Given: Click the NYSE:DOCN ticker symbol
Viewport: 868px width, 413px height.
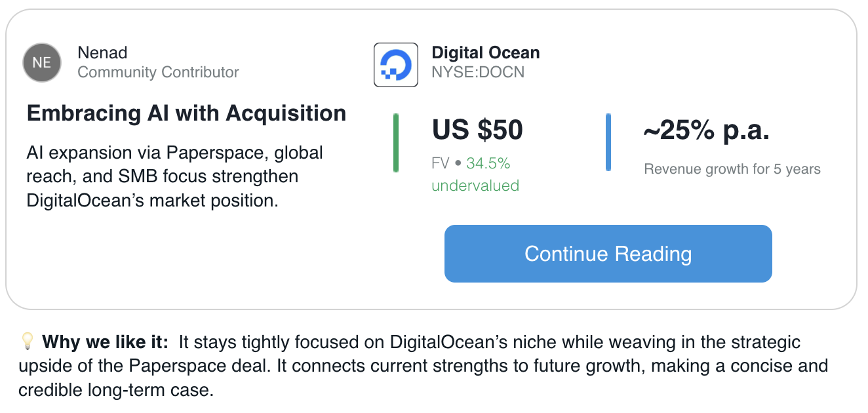Looking at the screenshot, I should (x=478, y=72).
